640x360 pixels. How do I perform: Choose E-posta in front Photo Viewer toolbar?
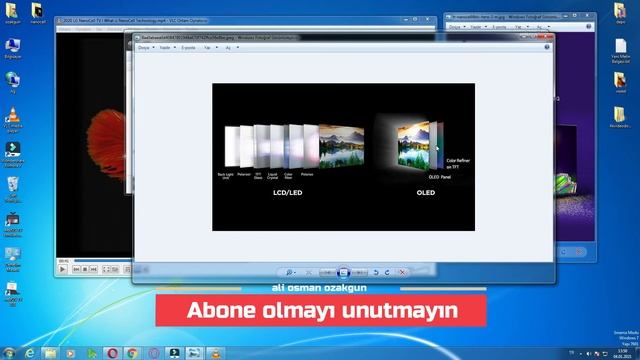[x=188, y=48]
